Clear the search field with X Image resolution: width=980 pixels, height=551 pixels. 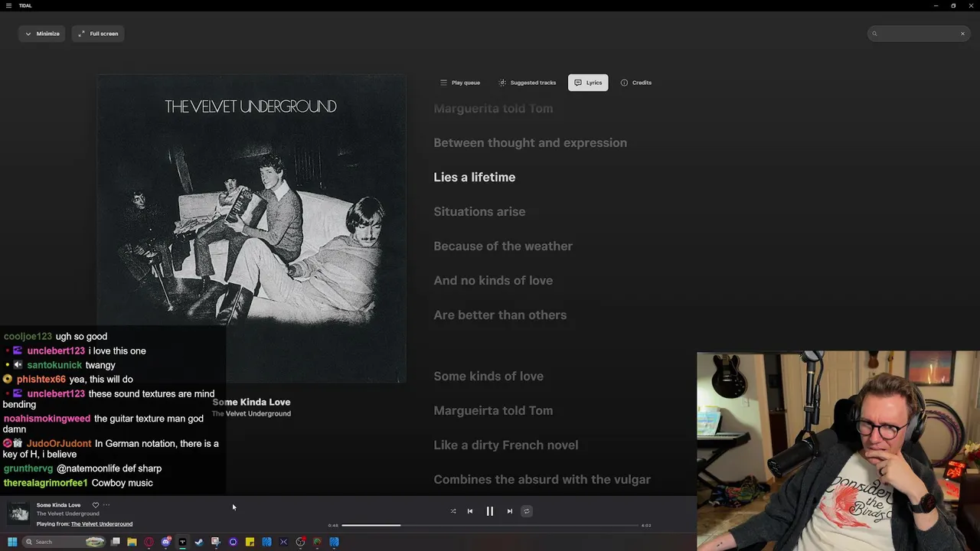tap(962, 34)
